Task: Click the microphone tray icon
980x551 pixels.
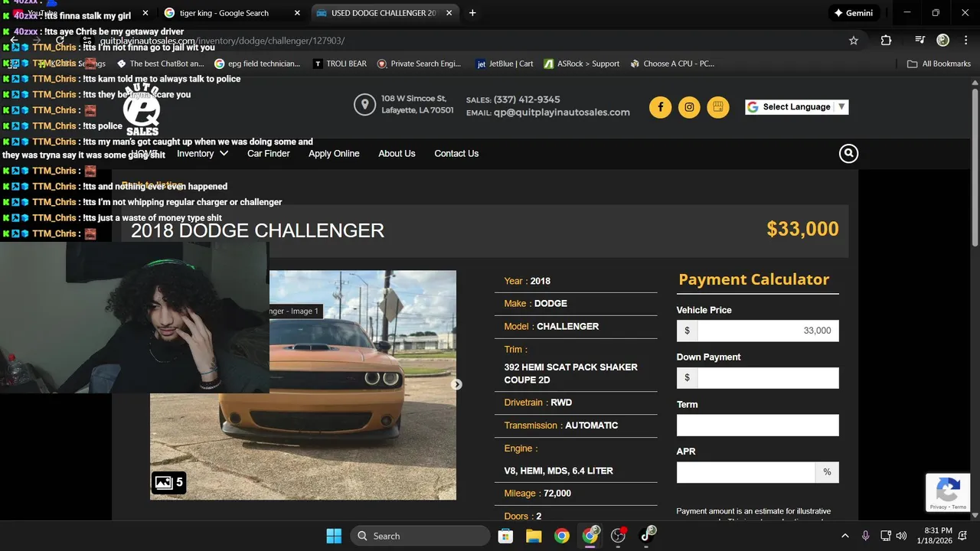Action: [x=865, y=536]
